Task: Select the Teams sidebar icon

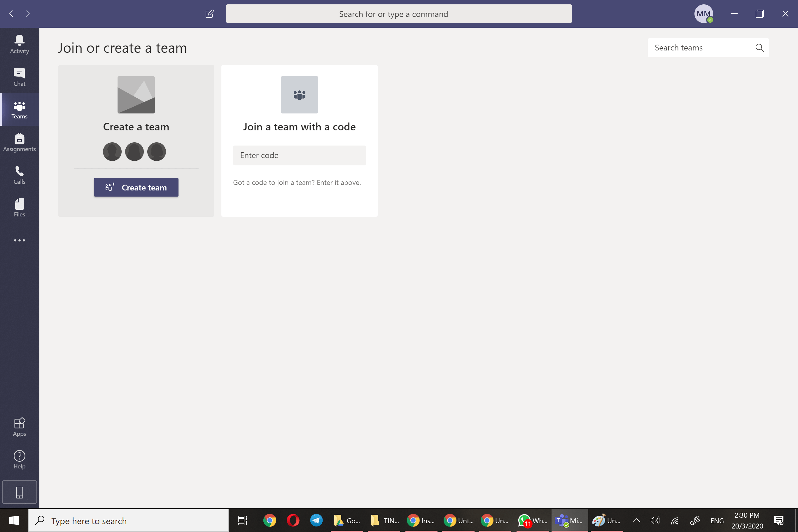Action: [x=19, y=110]
